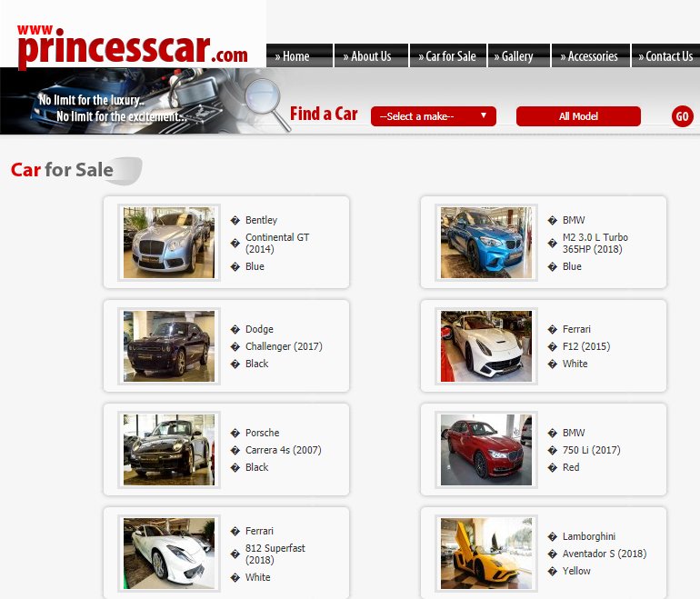Open the Home menu item
Viewport: 700px width, 599px height.
300,55
